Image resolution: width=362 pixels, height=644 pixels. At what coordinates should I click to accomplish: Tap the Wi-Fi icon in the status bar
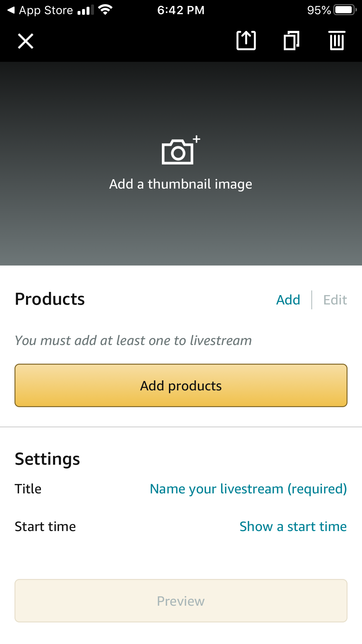tap(105, 10)
